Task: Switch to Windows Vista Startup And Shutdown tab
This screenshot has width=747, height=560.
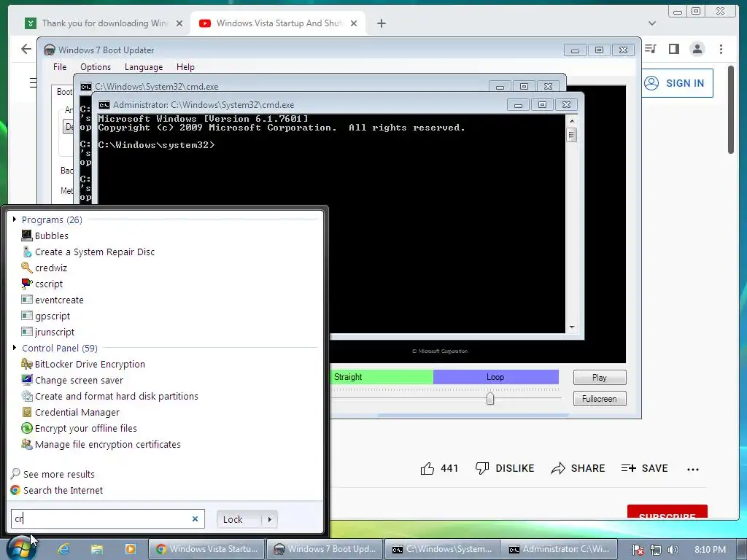Action: [x=278, y=23]
